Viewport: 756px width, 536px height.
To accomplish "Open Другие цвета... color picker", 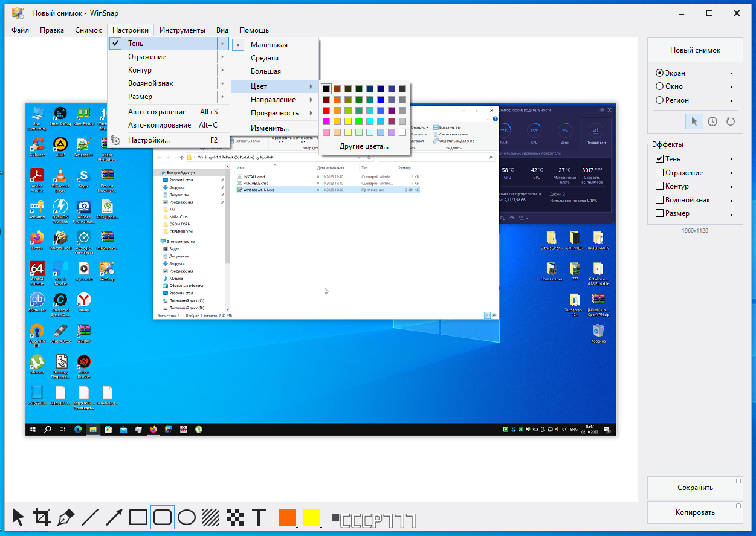I will tap(364, 146).
